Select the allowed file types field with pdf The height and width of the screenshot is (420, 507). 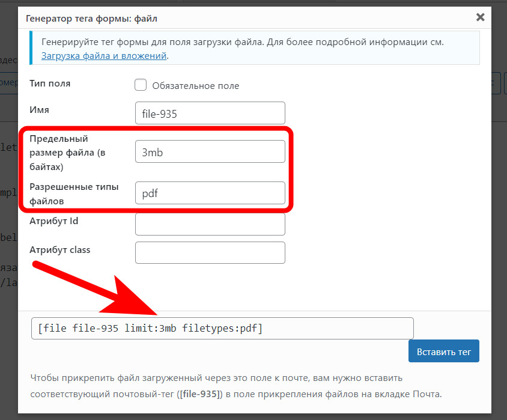point(210,193)
